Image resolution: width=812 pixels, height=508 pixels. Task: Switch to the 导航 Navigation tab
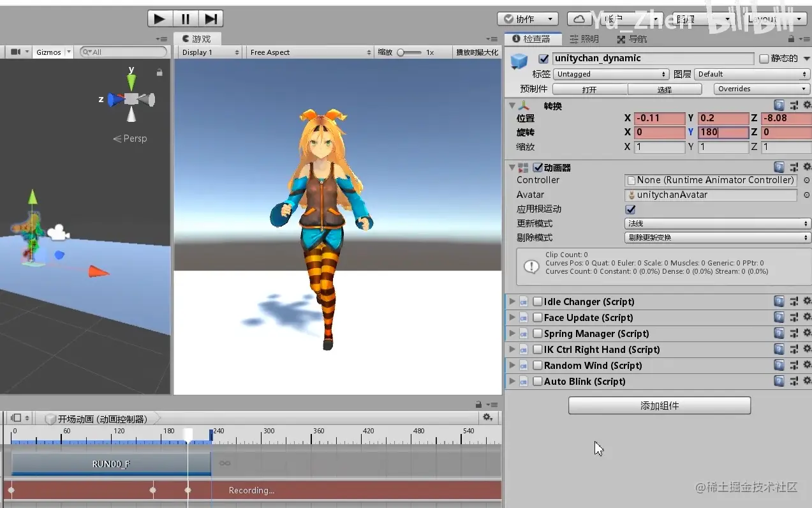[x=631, y=39]
